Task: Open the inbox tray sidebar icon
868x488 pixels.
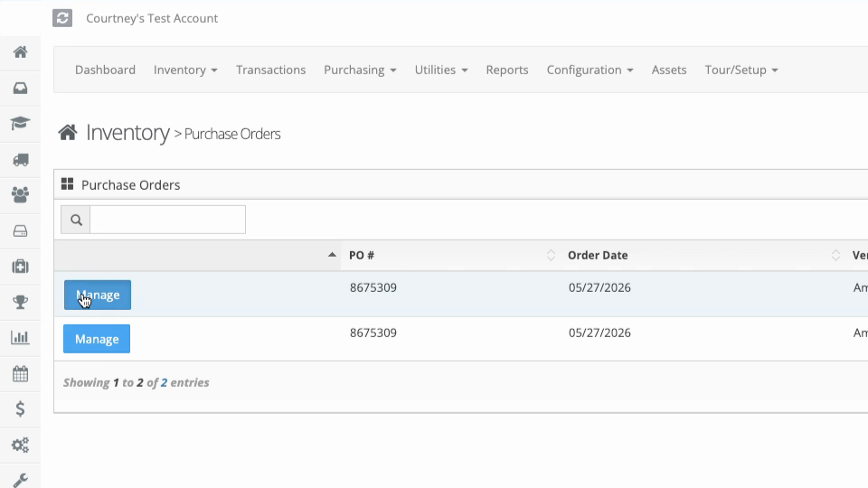Action: click(21, 88)
